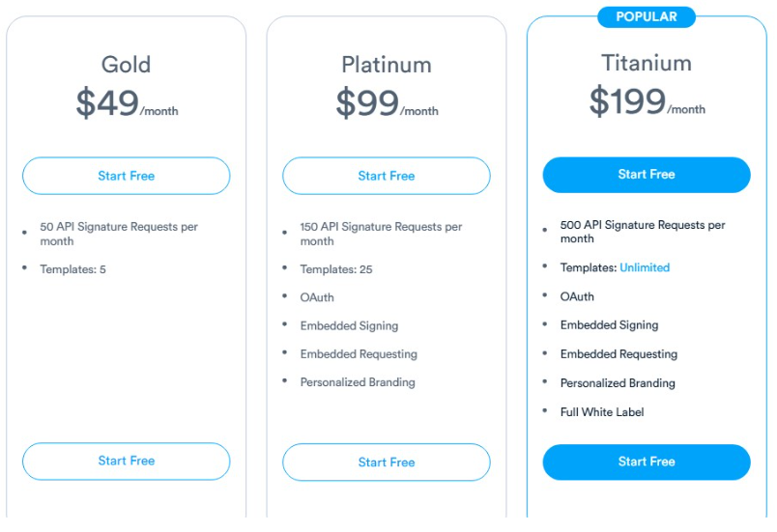Select the Gold plan heading
The width and height of the screenshot is (777, 532).
126,65
